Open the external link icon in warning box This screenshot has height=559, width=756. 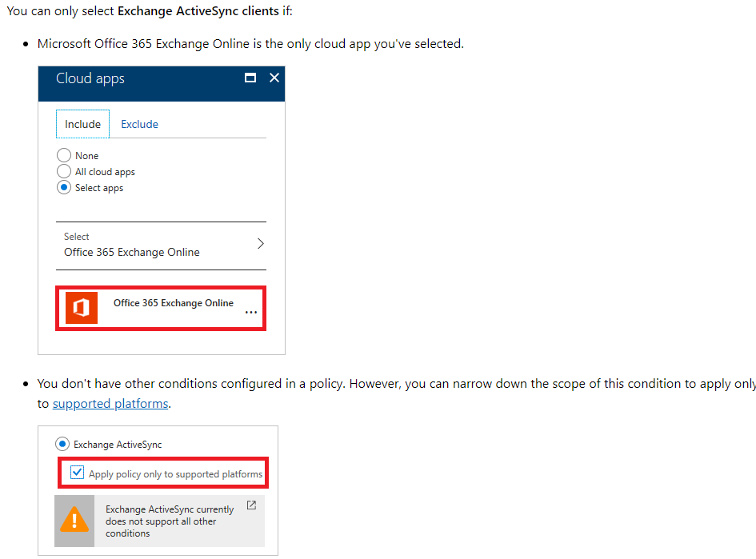251,505
